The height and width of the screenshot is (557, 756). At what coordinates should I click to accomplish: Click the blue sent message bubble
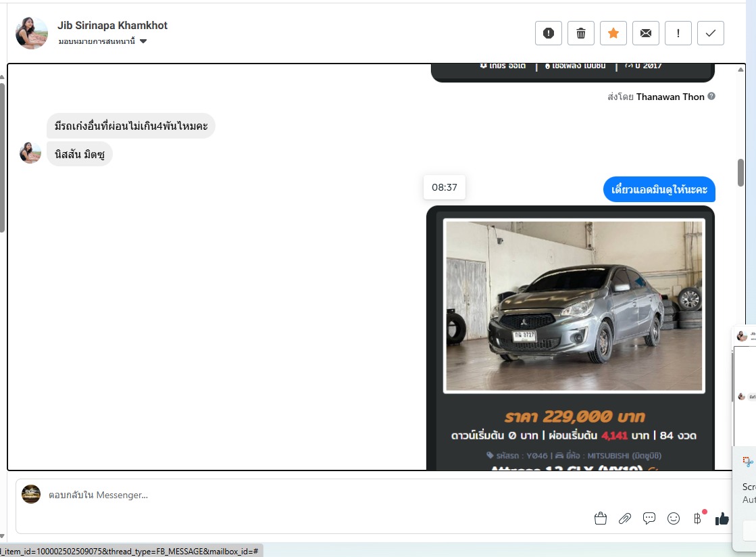tap(659, 189)
